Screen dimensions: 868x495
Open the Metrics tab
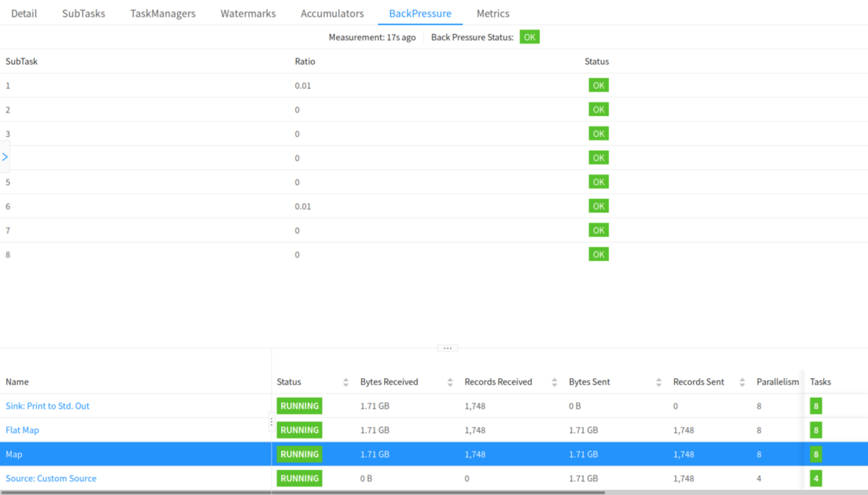(493, 13)
